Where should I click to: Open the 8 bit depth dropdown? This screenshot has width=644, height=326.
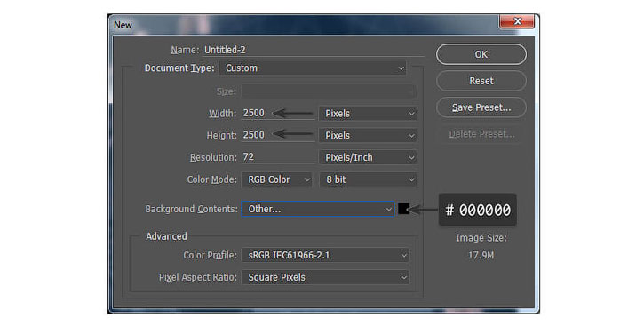pyautogui.click(x=368, y=179)
